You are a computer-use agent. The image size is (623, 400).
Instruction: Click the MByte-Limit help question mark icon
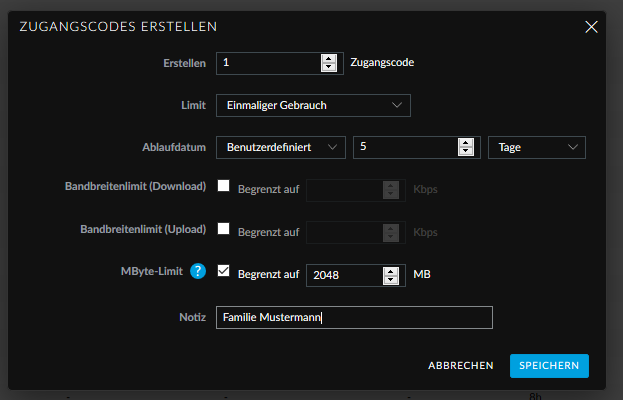(198, 271)
